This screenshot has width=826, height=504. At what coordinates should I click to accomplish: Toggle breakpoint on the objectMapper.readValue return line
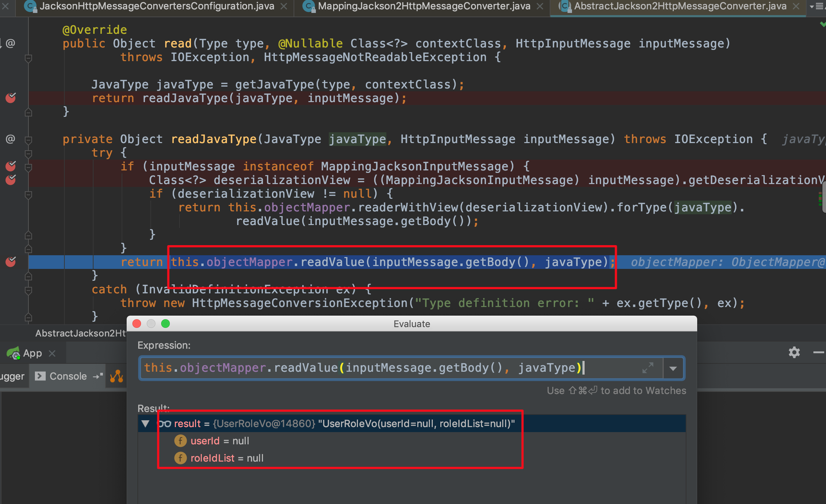pos(11,262)
